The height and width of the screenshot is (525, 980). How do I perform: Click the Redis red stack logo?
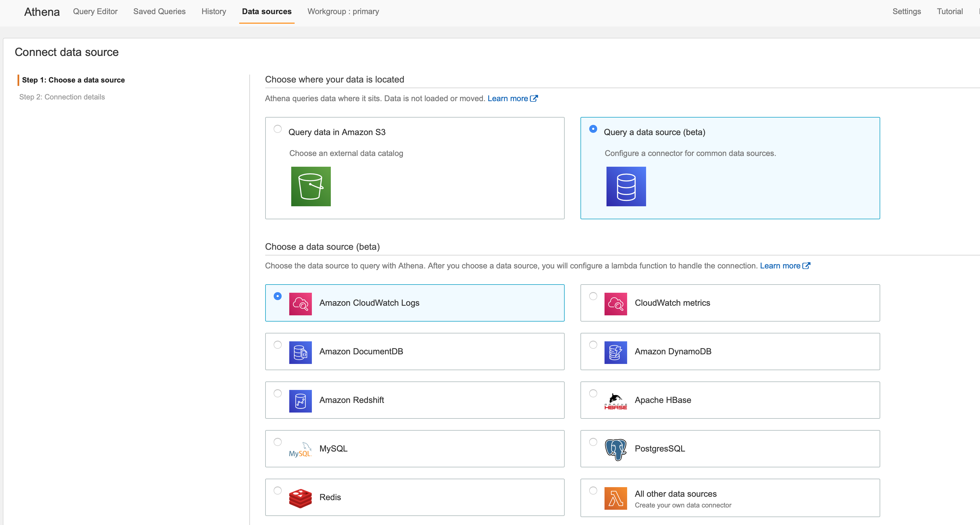[300, 498]
